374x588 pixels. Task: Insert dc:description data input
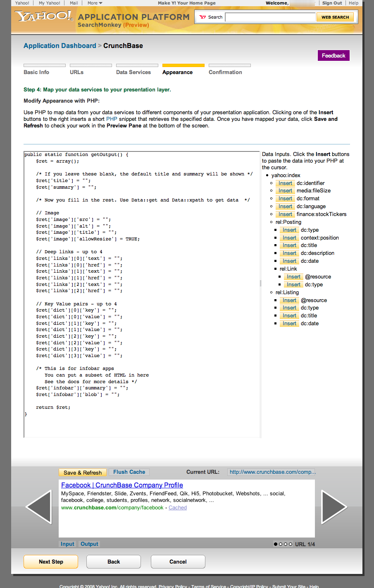coord(289,253)
